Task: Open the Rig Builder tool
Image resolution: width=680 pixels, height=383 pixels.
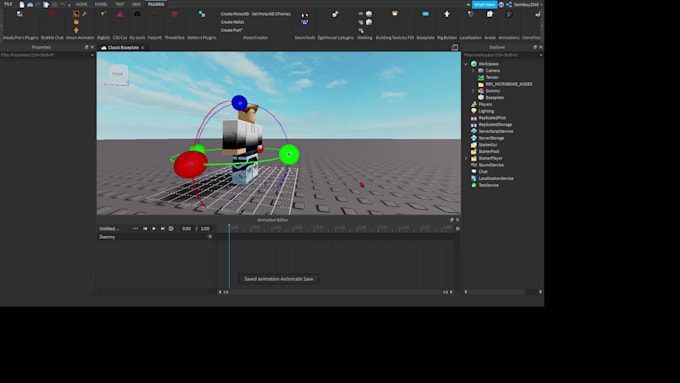Action: pos(447,14)
